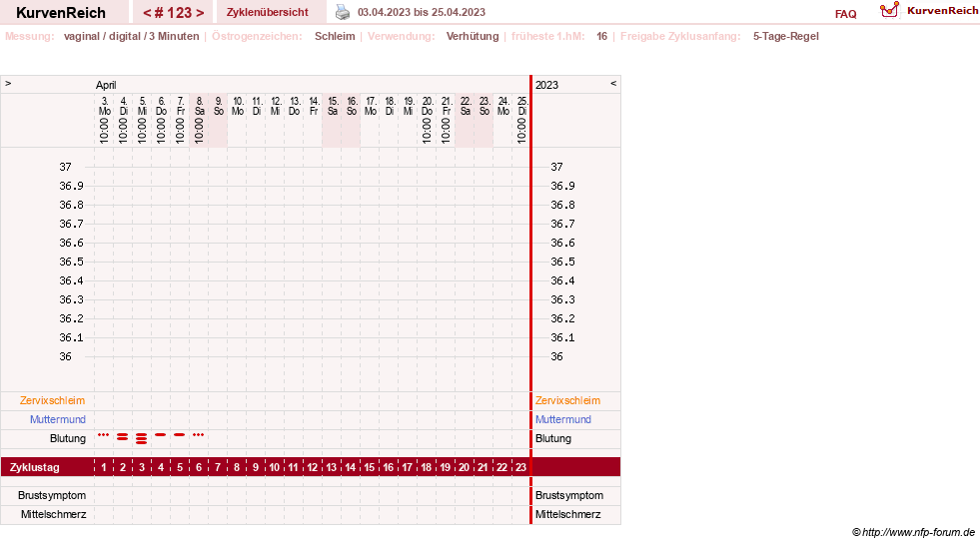Click the date header 9. So
The width and height of the screenshot is (980, 544).
218,106
